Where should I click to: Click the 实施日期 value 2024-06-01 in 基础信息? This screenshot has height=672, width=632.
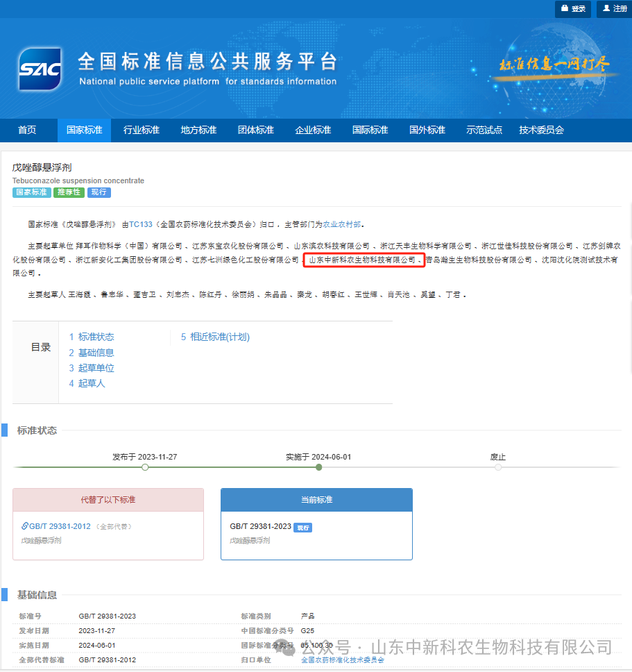[96, 646]
